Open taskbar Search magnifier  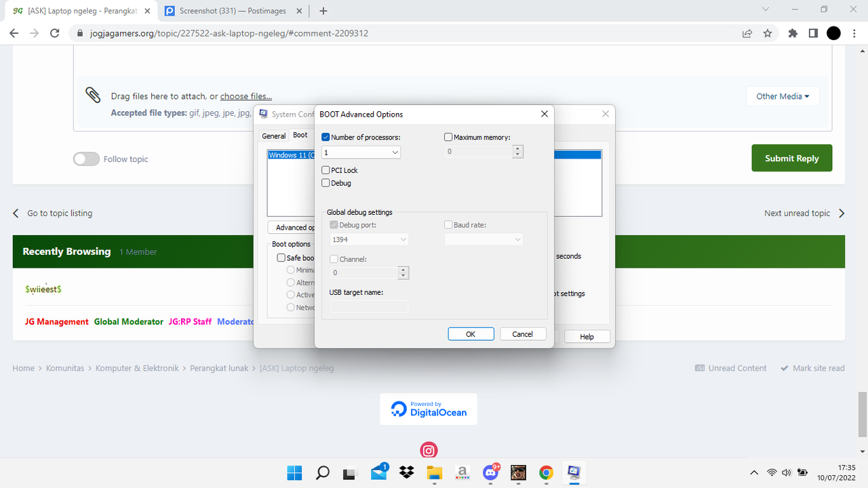tap(323, 472)
